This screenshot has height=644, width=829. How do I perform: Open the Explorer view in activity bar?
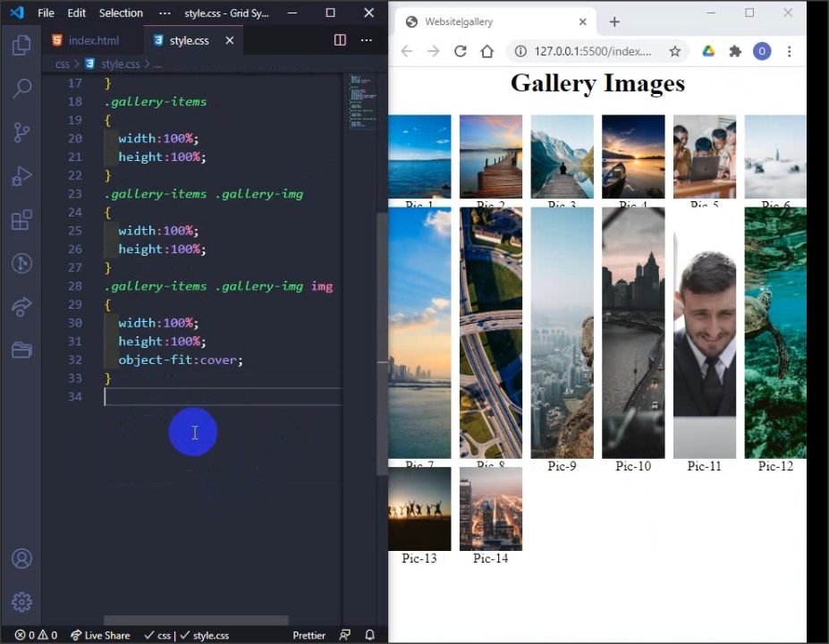(x=21, y=46)
